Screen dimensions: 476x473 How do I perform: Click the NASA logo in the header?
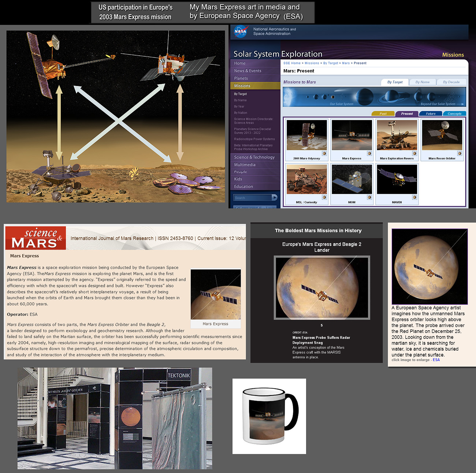tap(240, 31)
